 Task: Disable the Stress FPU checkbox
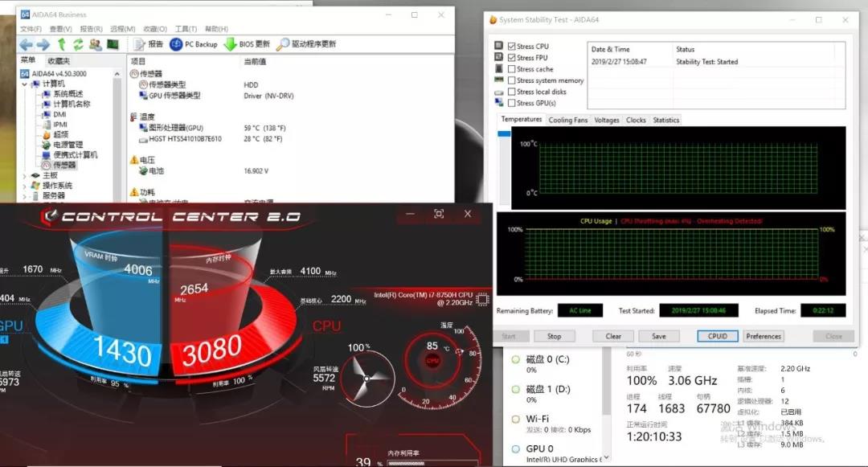click(x=511, y=58)
